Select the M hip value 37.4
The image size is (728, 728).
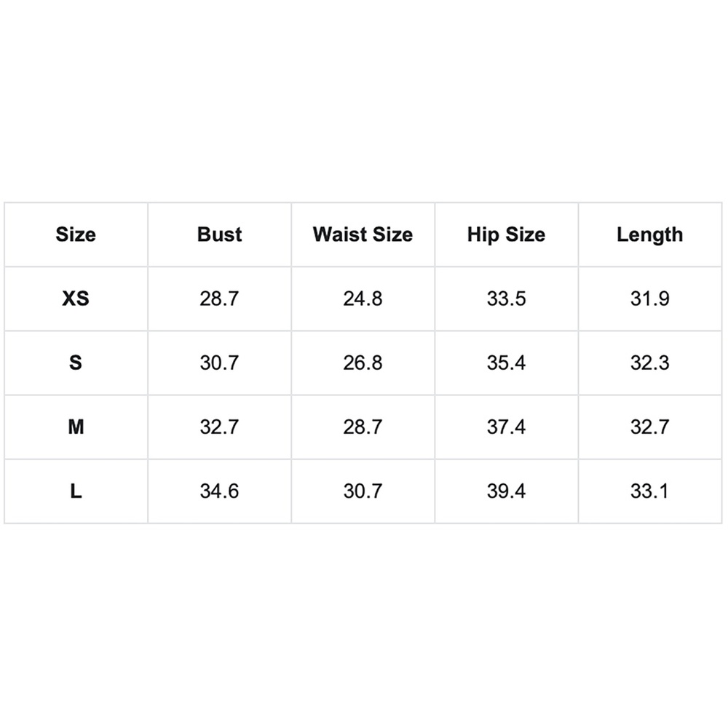coord(506,427)
